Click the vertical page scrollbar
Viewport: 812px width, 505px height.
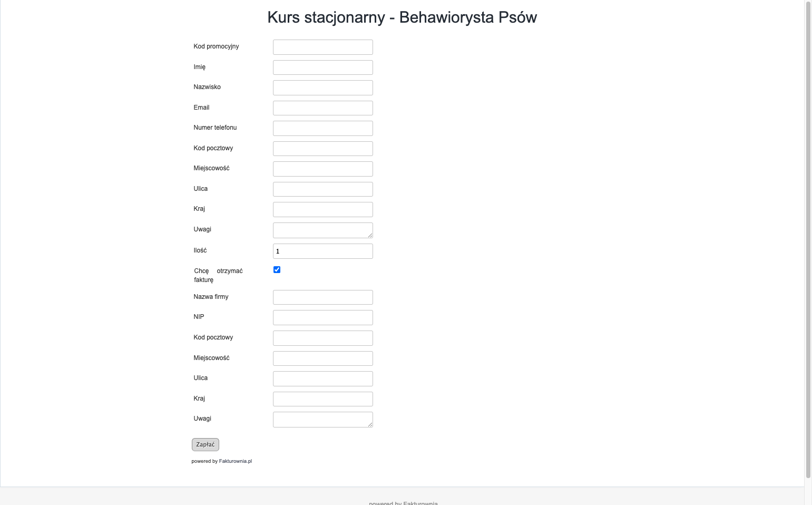808,240
